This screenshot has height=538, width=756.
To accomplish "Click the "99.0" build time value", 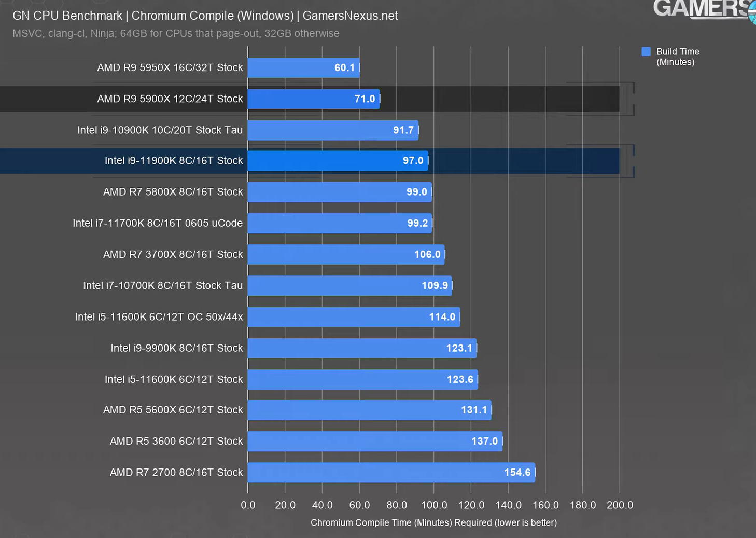I will pyautogui.click(x=417, y=192).
